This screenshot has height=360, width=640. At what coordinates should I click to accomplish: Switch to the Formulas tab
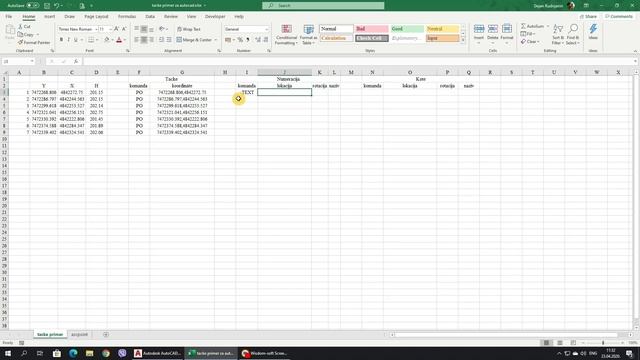pyautogui.click(x=127, y=17)
